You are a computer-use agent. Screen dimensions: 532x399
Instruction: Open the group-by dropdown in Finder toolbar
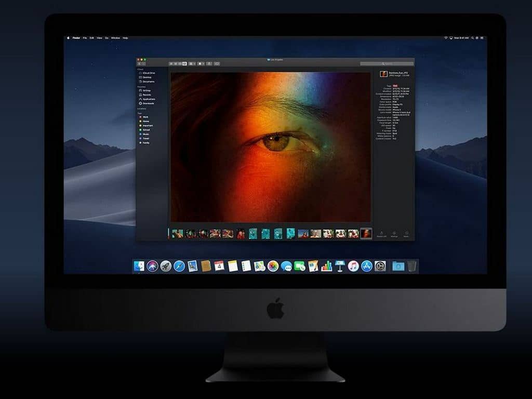[x=192, y=63]
